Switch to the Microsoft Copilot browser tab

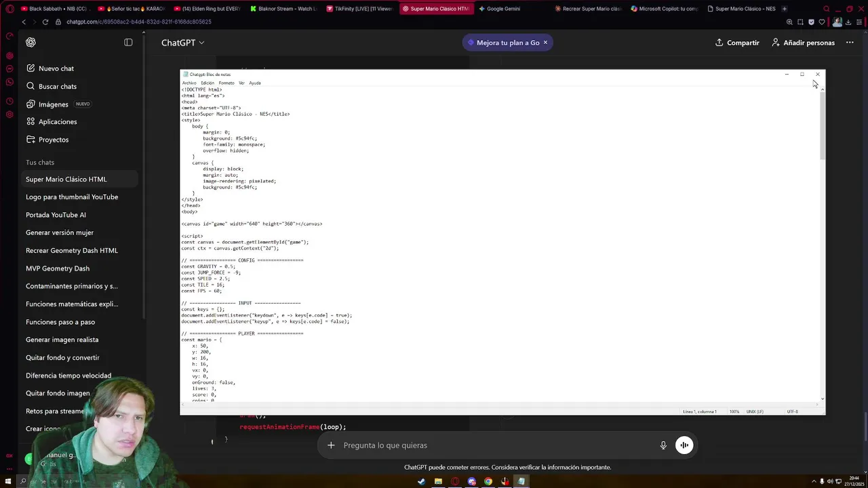pos(664,9)
